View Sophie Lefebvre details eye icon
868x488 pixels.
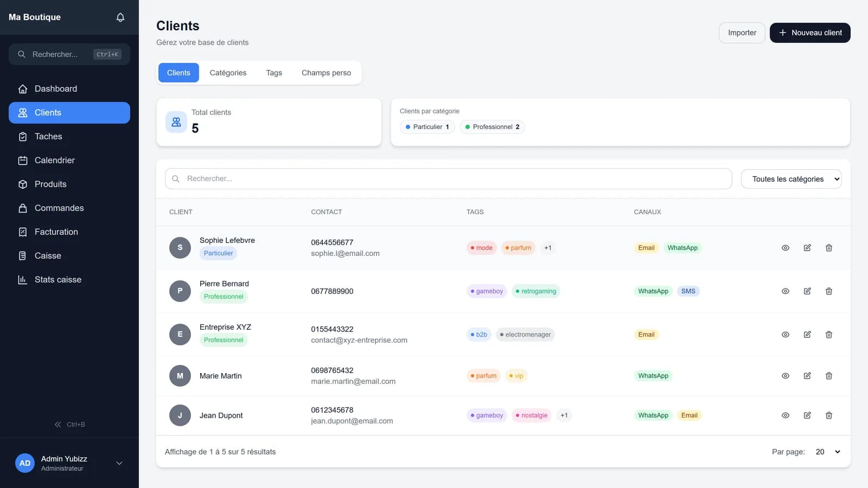tap(786, 248)
